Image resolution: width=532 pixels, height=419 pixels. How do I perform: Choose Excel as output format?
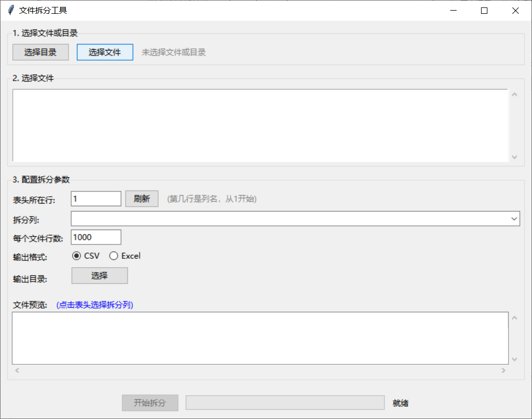tap(113, 256)
